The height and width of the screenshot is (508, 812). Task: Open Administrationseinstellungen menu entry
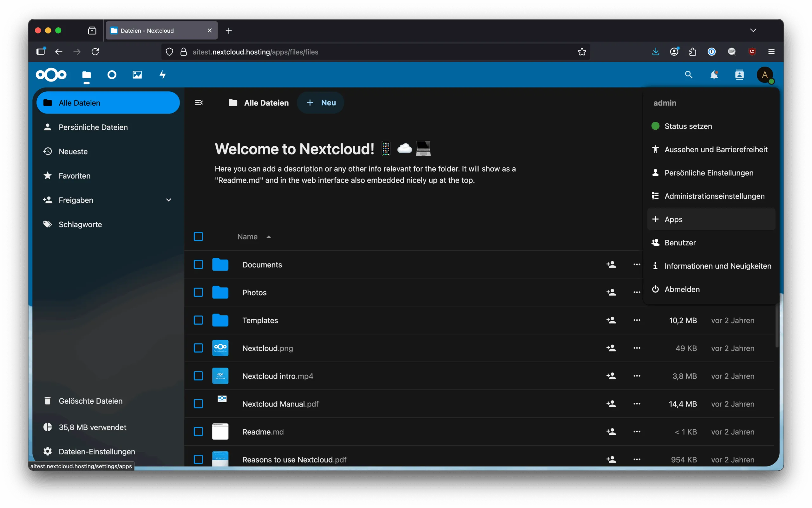coord(711,196)
